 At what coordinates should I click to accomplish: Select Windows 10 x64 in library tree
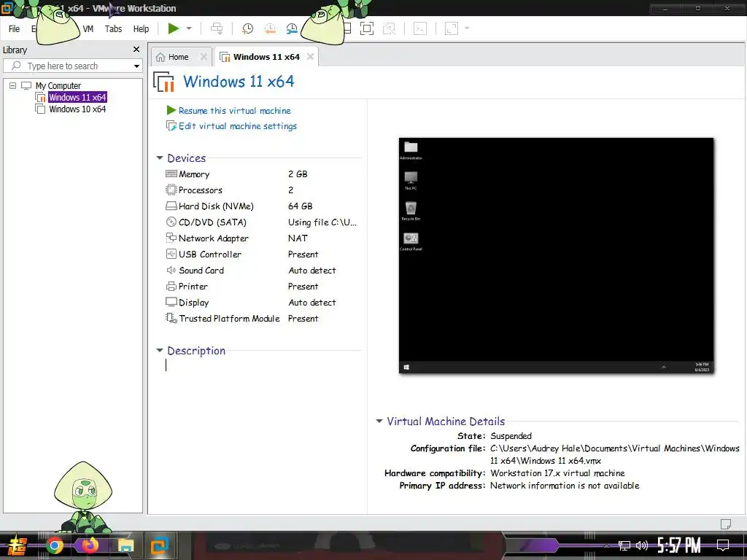(x=77, y=109)
